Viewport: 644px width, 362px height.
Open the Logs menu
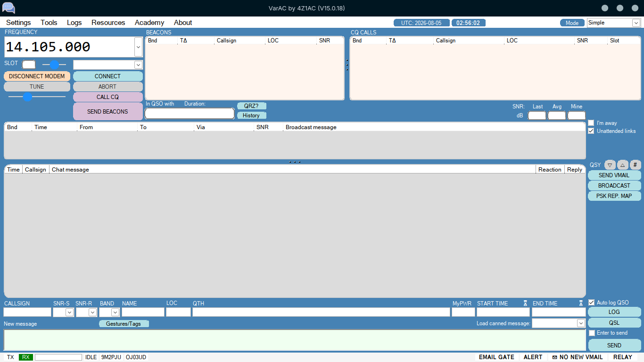[x=74, y=23]
